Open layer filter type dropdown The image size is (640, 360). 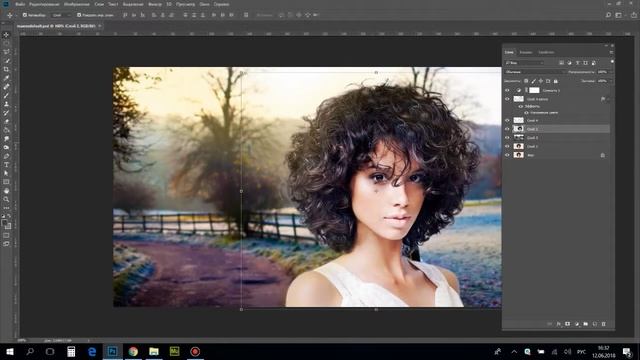point(524,63)
